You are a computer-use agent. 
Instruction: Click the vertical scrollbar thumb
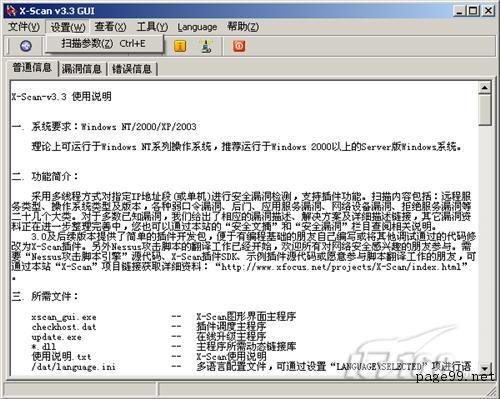[x=484, y=110]
